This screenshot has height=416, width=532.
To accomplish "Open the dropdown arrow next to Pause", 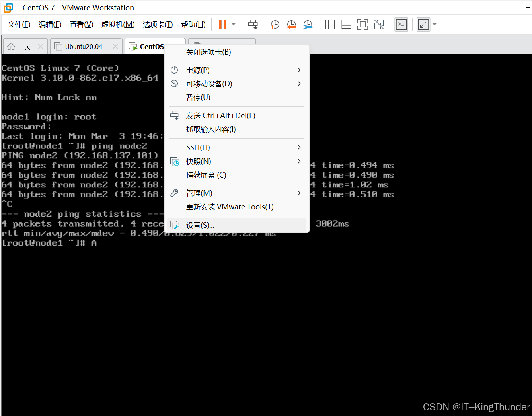I will tap(234, 25).
